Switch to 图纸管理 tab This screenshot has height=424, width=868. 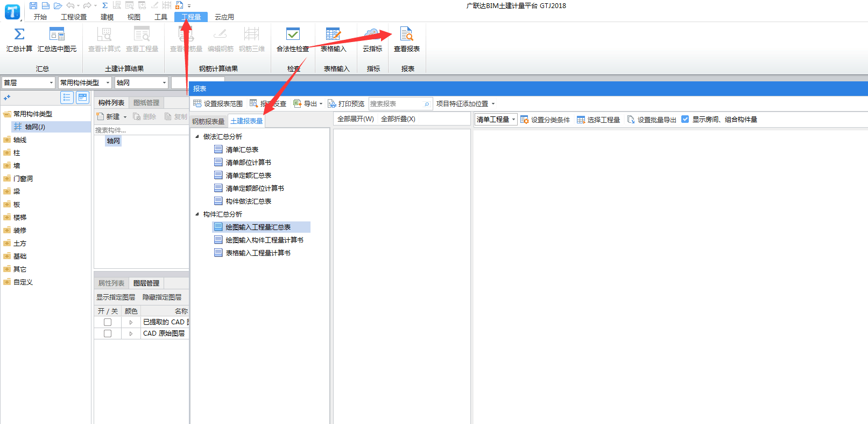[146, 103]
